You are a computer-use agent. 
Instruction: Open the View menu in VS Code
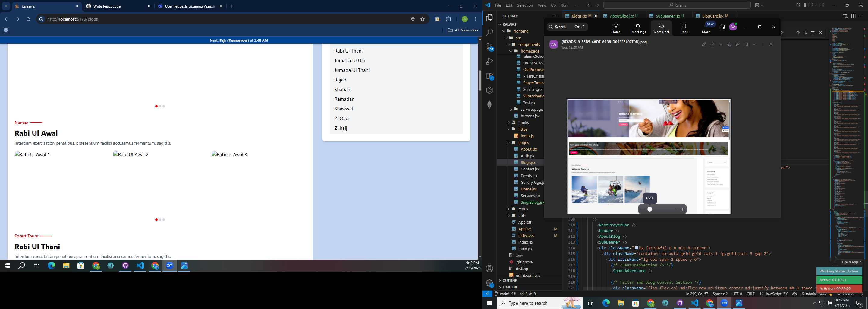click(542, 5)
